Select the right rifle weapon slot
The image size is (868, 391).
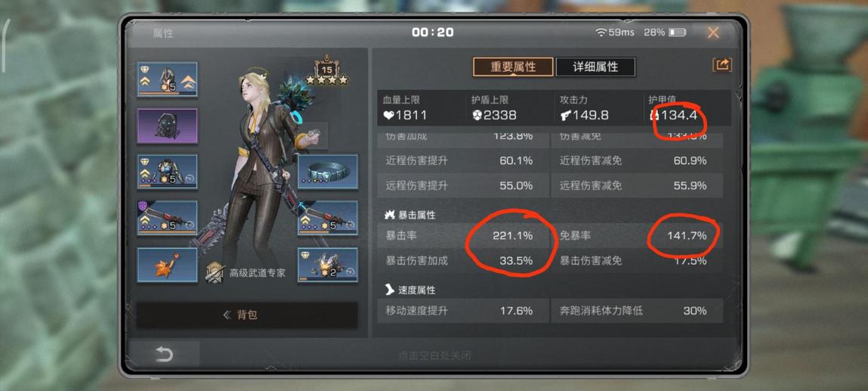point(328,219)
